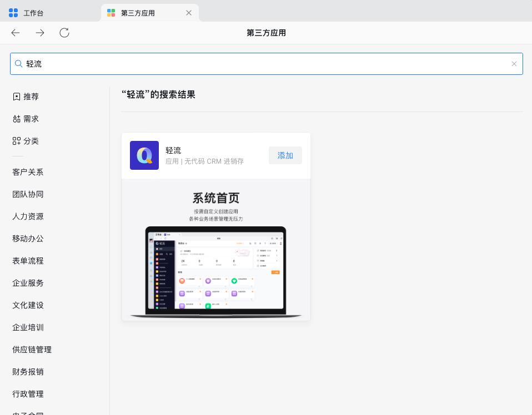This screenshot has width=532, height=415.
Task: Select 客户关系 category
Action: point(28,172)
